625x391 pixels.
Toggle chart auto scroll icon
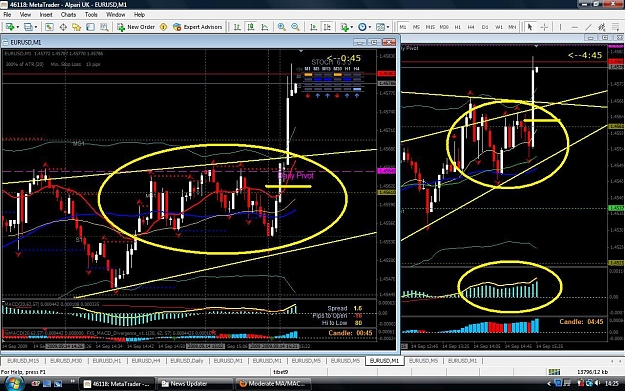click(313, 27)
